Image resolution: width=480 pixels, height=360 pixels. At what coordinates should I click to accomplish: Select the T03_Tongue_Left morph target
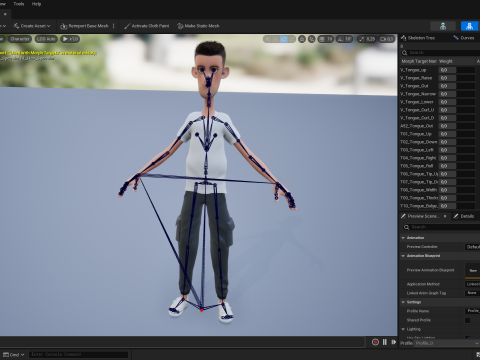tap(417, 150)
